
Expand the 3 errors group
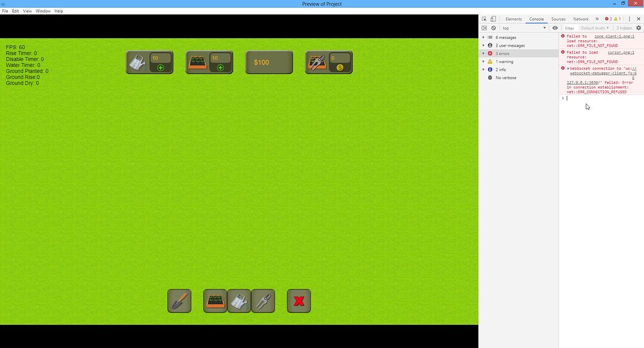502,53
